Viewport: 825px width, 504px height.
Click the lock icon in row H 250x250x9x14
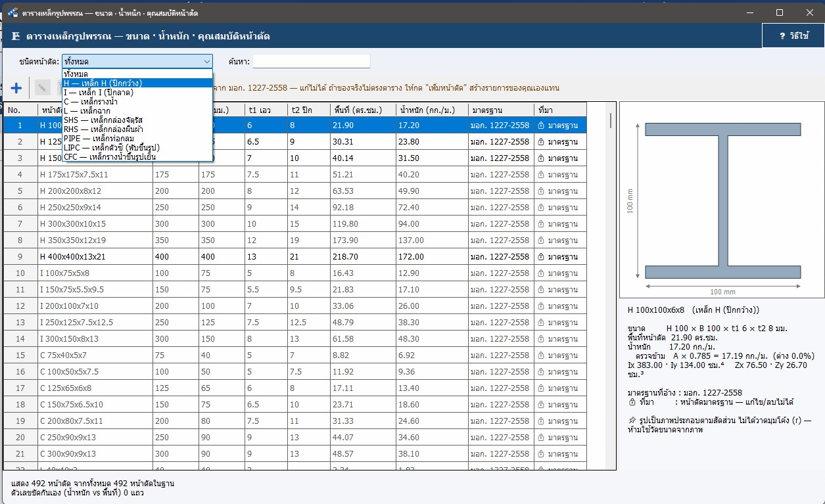coord(541,208)
